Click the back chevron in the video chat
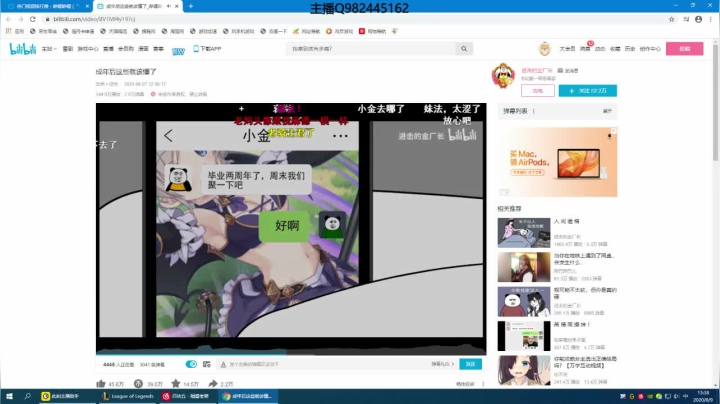Image resolution: width=720 pixels, height=404 pixels. (168, 135)
